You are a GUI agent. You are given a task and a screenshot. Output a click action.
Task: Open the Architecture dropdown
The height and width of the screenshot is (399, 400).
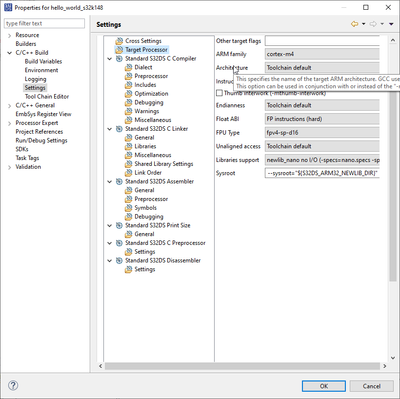point(322,68)
